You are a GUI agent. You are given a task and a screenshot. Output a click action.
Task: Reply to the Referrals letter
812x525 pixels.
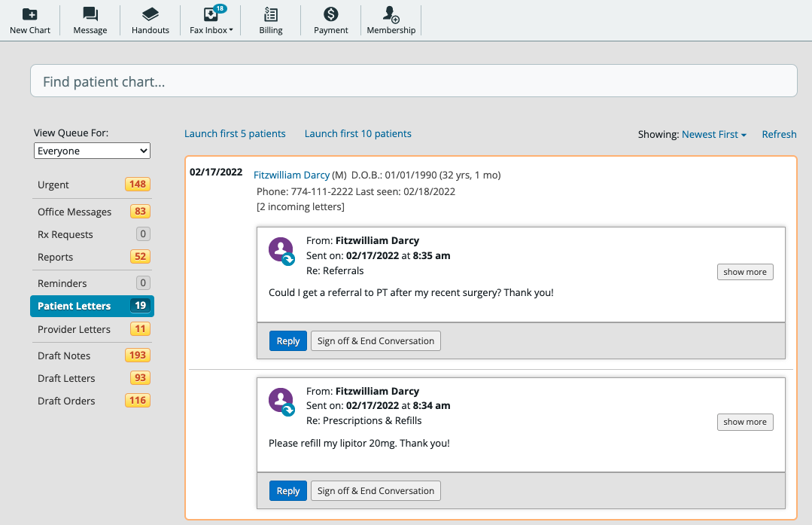288,340
